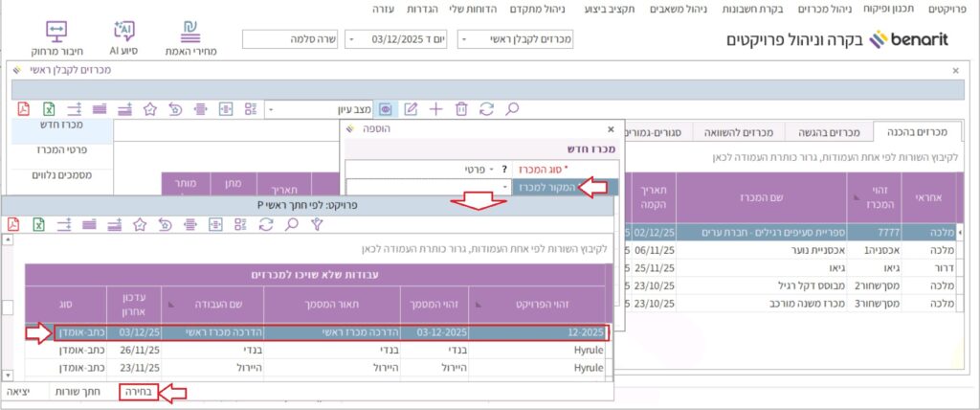The width and height of the screenshot is (980, 410).
Task: Click magnifier search icon in project popup toolbar
Action: click(x=292, y=223)
